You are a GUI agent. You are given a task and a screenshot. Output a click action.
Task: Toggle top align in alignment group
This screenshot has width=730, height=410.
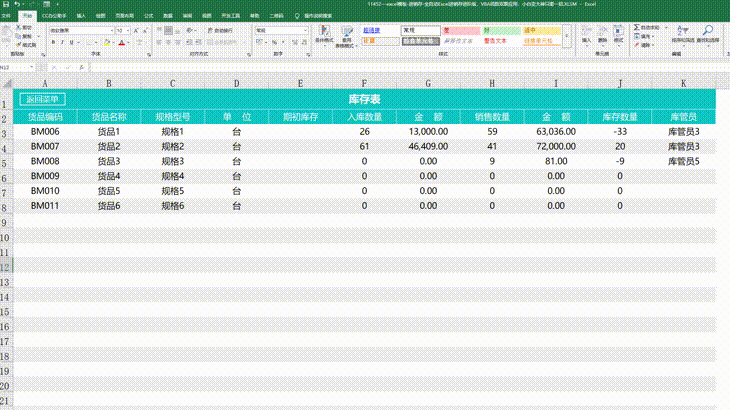tap(159, 30)
